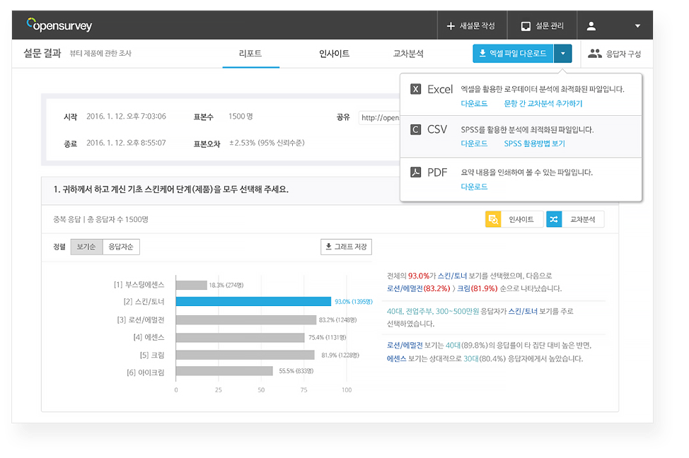Click the yellow 인사이트 icon
The width and height of the screenshot is (689, 458).
pyautogui.click(x=493, y=219)
